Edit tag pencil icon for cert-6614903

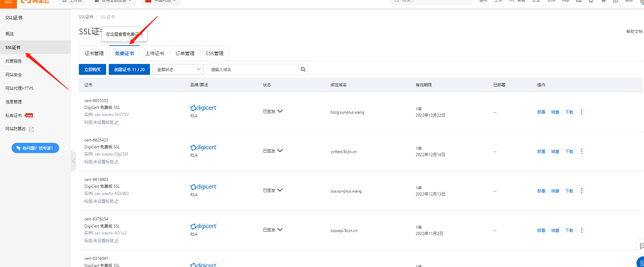(116, 201)
